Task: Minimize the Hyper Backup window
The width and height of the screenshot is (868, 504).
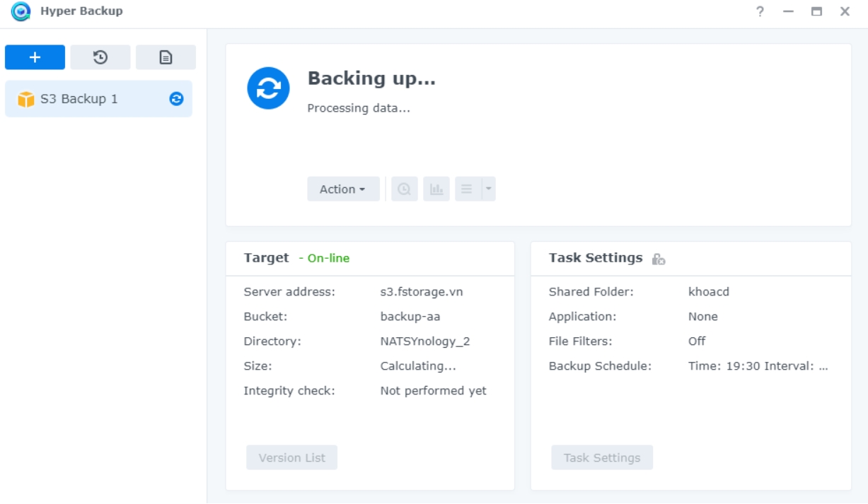Action: point(788,11)
